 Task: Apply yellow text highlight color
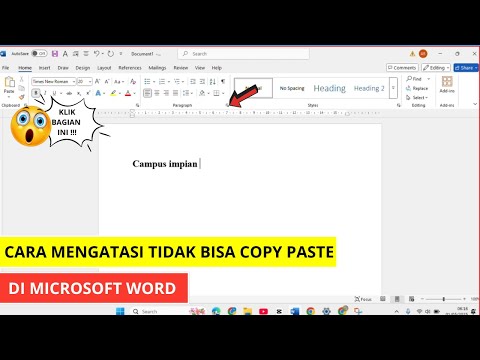pyautogui.click(x=113, y=93)
